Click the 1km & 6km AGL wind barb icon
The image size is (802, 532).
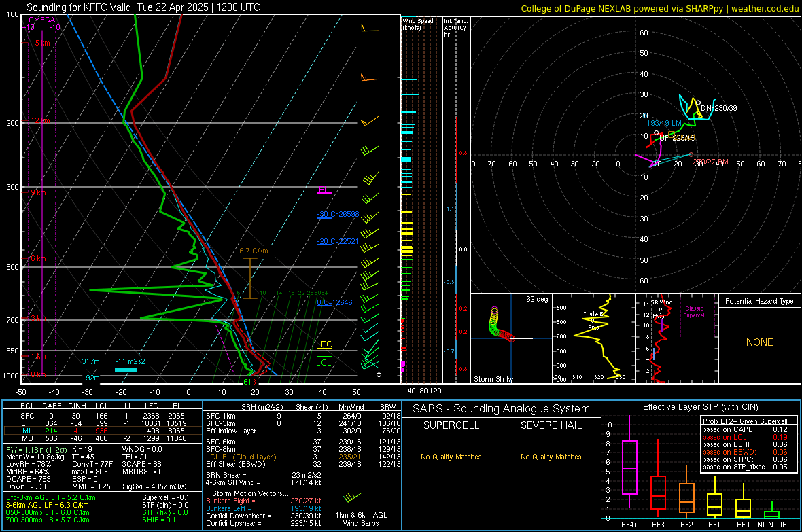(x=353, y=497)
